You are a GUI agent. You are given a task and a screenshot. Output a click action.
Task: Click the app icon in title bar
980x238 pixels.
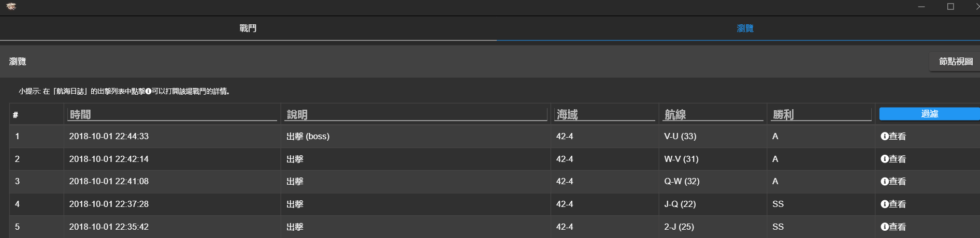(11, 7)
